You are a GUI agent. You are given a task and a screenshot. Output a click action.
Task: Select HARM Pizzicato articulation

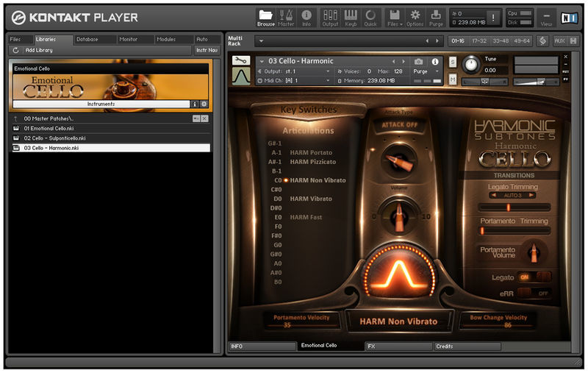point(313,162)
